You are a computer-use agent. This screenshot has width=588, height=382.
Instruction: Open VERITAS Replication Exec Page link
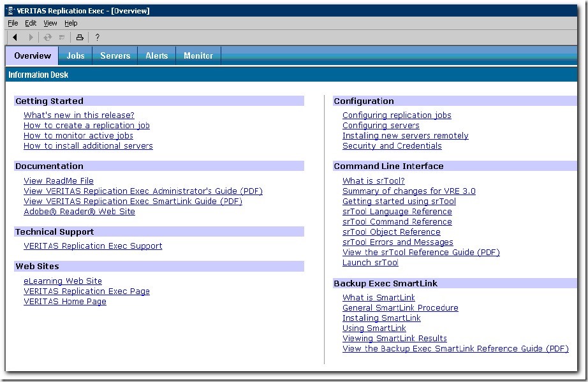click(87, 291)
